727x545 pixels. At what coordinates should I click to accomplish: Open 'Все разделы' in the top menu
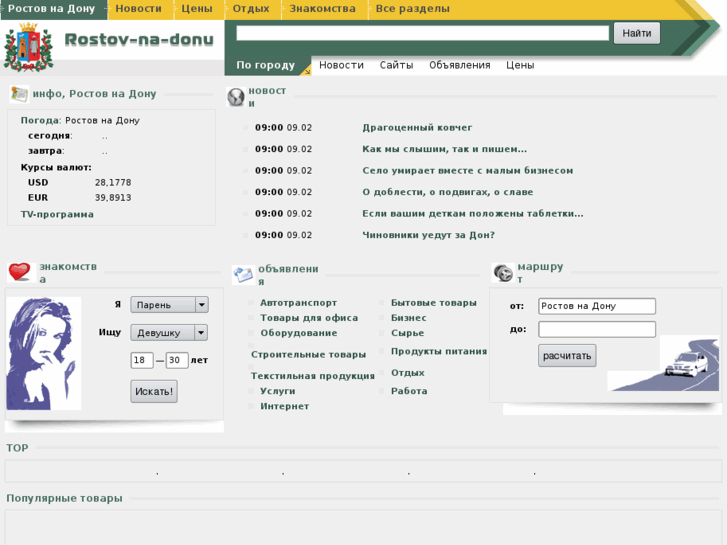coord(412,9)
